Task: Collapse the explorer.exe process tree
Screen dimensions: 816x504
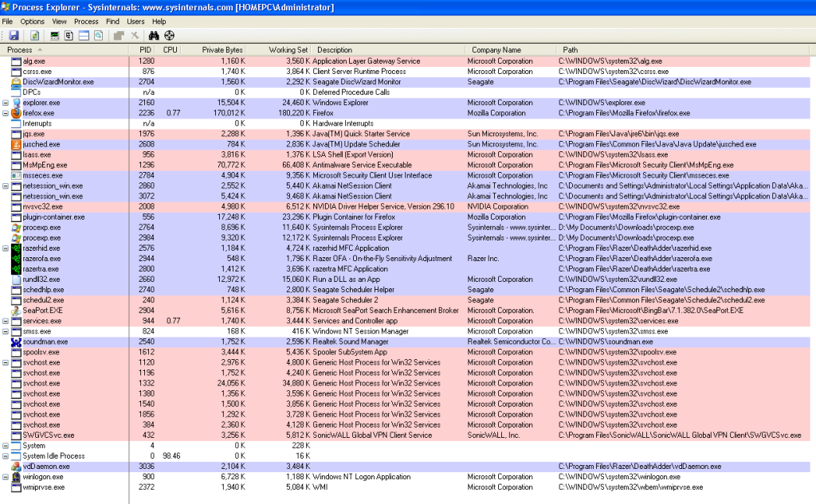Action: pyautogui.click(x=6, y=103)
